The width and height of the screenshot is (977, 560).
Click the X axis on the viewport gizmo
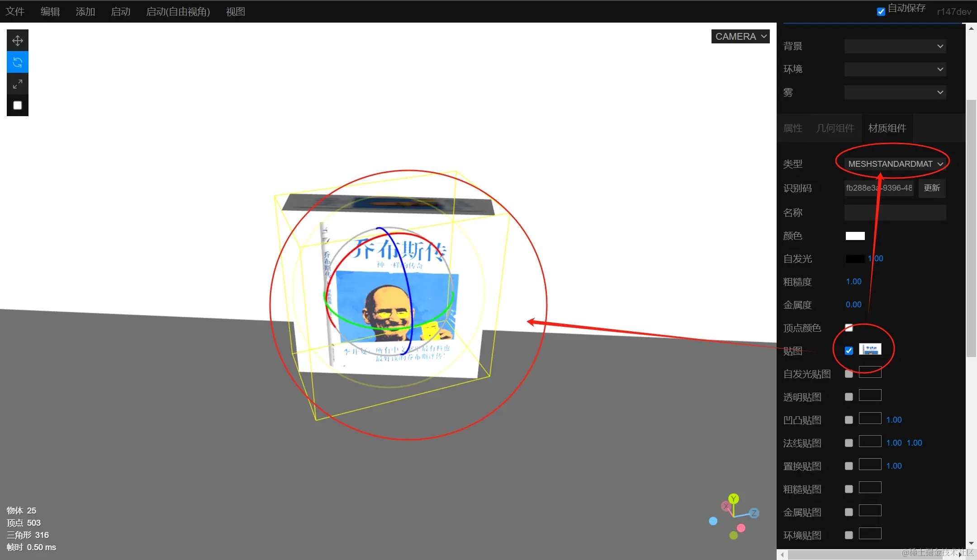[x=726, y=506]
